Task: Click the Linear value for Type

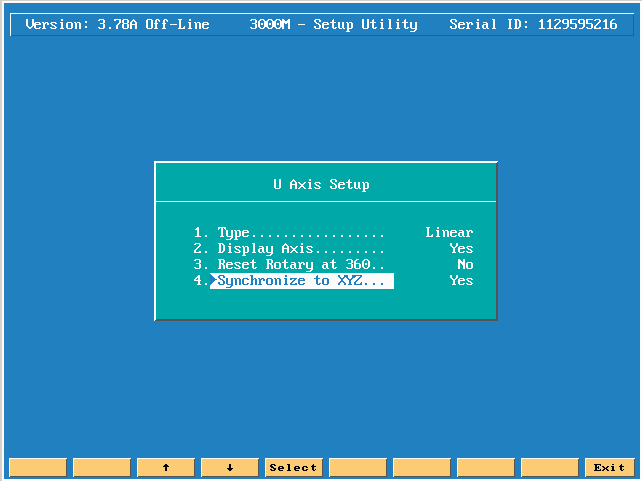Action: tap(449, 233)
